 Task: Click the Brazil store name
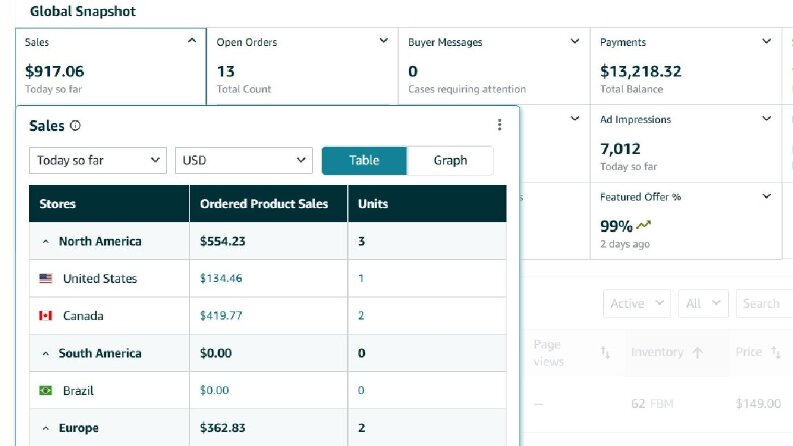click(78, 391)
